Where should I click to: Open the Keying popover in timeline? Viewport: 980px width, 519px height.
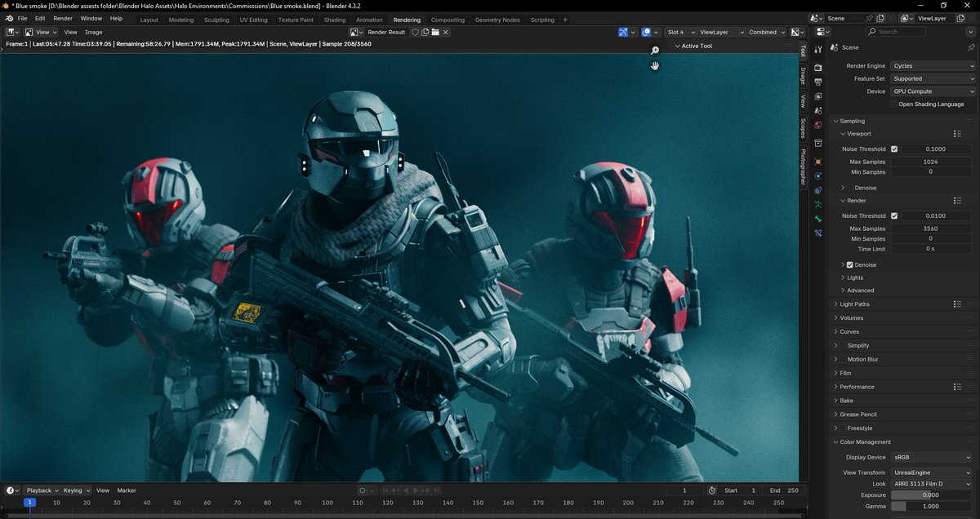(x=76, y=490)
